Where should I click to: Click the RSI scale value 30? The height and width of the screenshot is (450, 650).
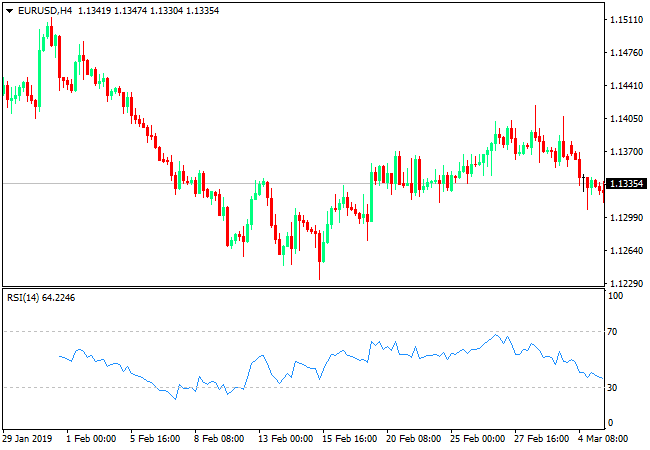point(613,388)
